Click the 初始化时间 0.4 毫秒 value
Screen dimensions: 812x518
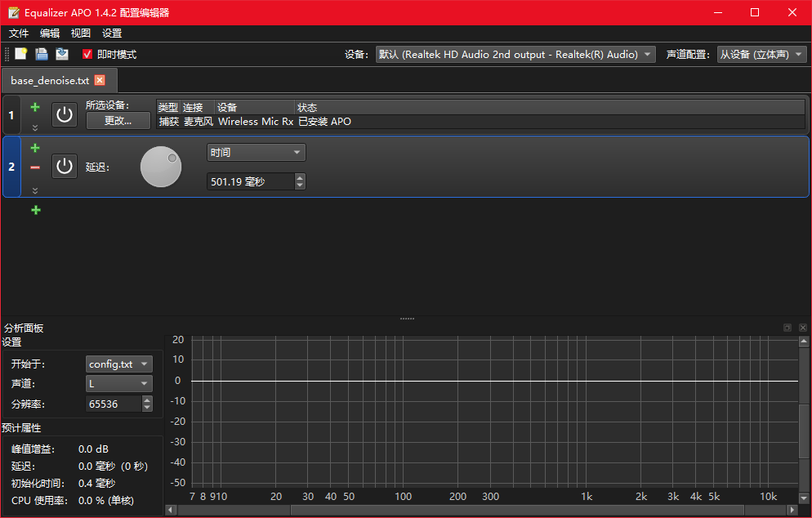[97, 484]
